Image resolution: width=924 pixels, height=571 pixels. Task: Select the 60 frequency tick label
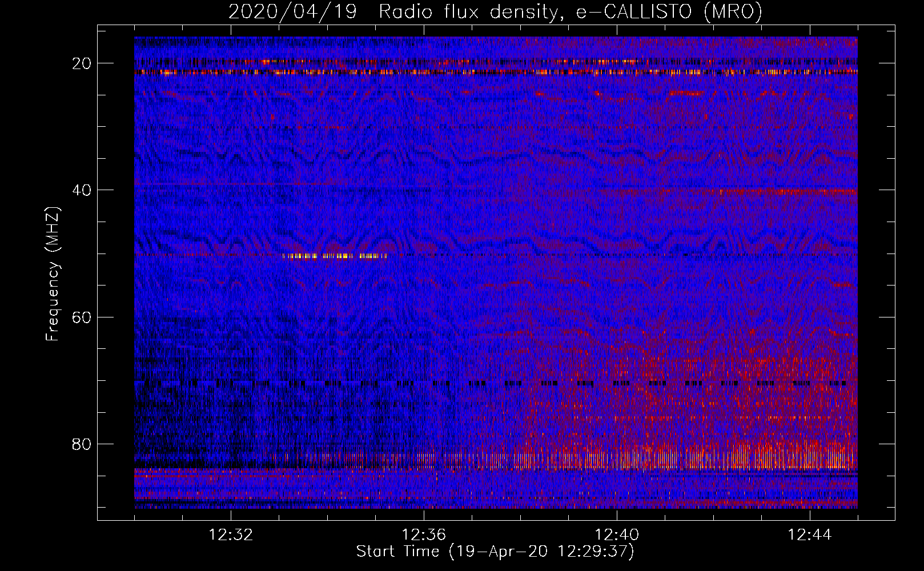click(82, 317)
